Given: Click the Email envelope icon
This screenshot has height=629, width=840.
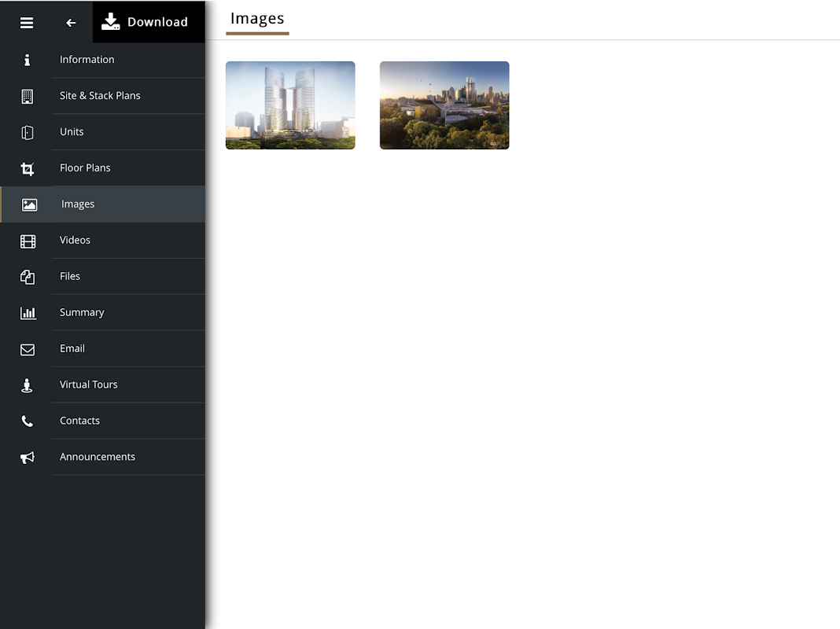Looking at the screenshot, I should click(x=28, y=350).
